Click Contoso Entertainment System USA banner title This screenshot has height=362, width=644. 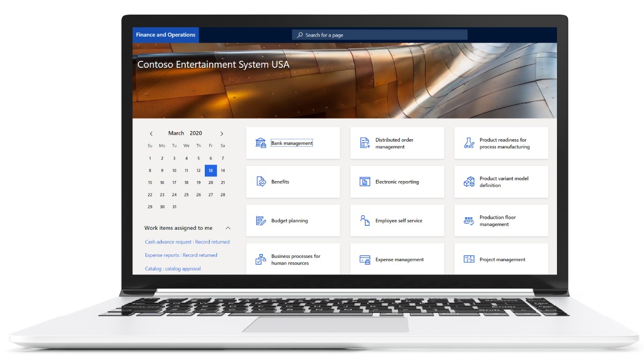pyautogui.click(x=213, y=64)
